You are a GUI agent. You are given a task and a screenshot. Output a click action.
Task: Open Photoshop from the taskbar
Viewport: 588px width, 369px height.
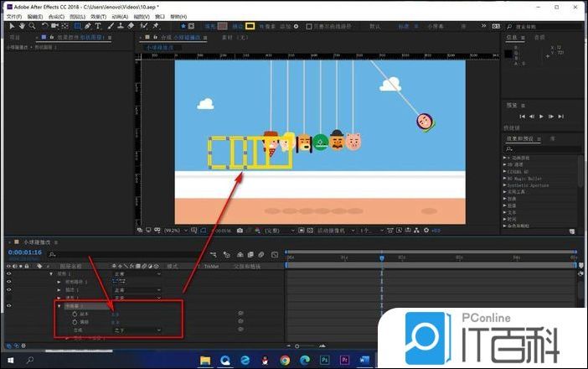pos(324,360)
